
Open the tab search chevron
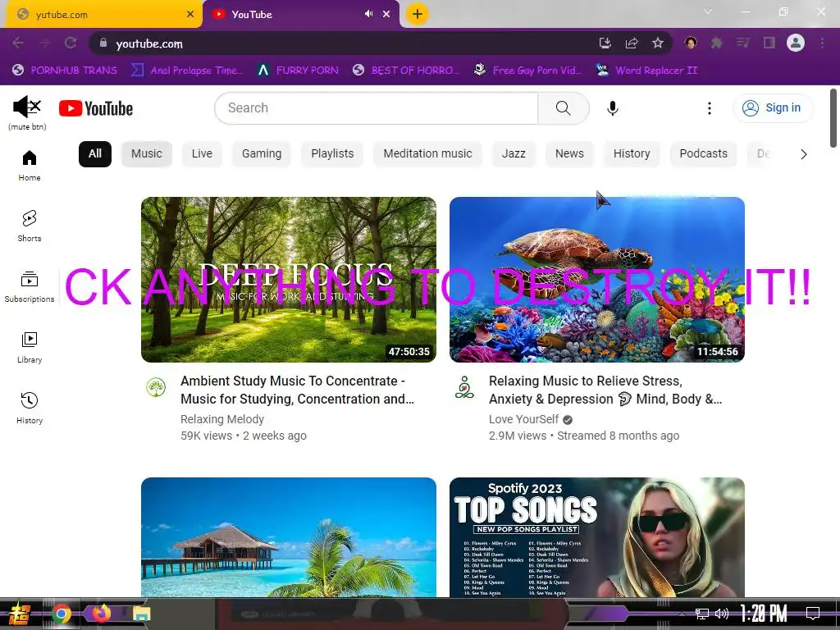(x=708, y=11)
